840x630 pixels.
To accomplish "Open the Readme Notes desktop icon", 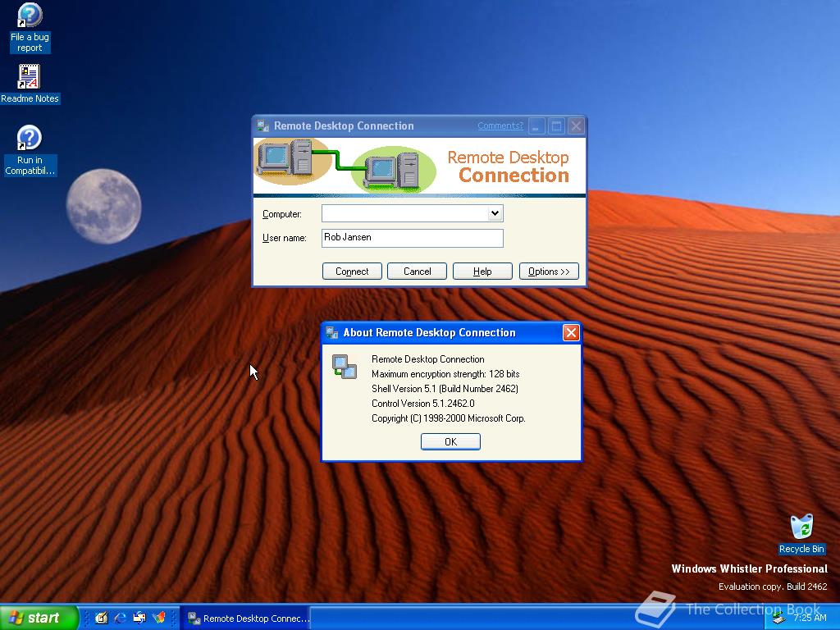I will click(x=30, y=84).
